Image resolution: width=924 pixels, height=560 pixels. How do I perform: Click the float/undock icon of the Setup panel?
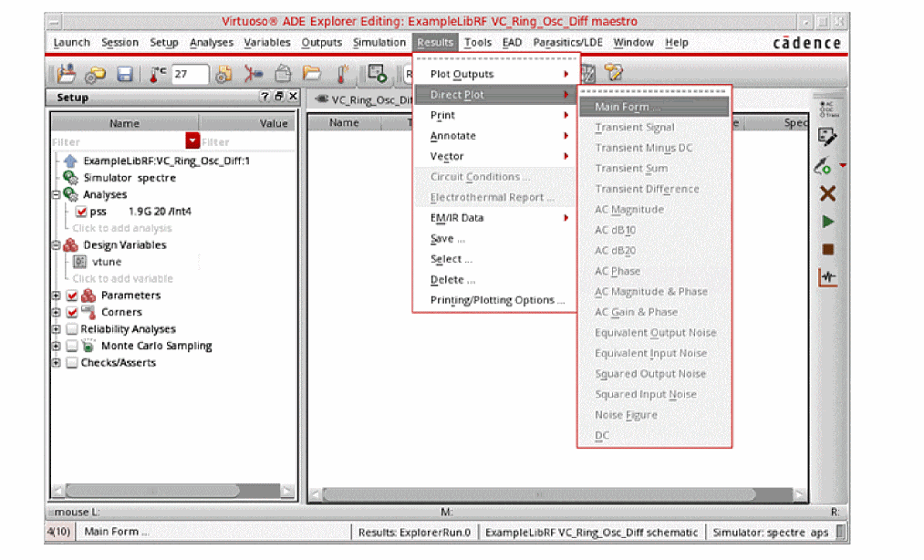(279, 97)
